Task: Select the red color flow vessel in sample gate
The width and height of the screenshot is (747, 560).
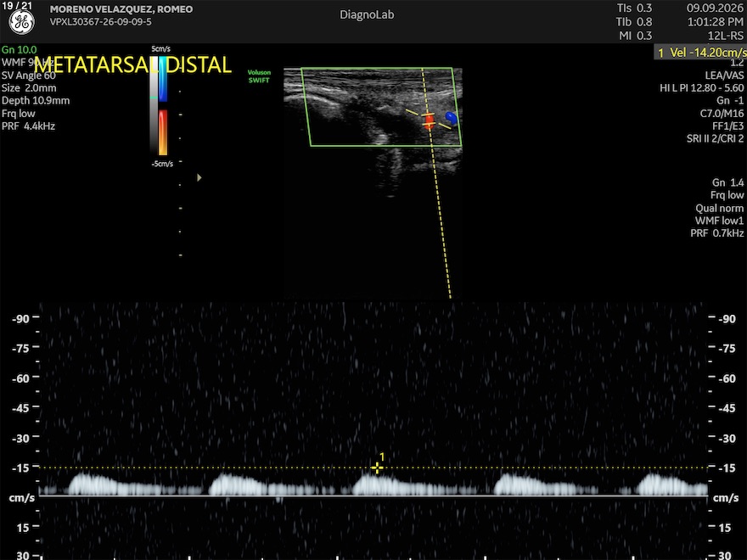Action: tap(430, 120)
